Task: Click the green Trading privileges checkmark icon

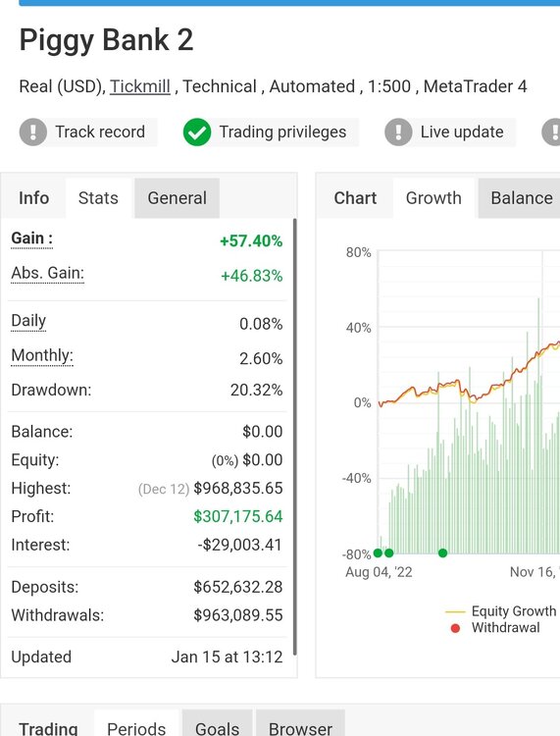Action: pos(197,131)
